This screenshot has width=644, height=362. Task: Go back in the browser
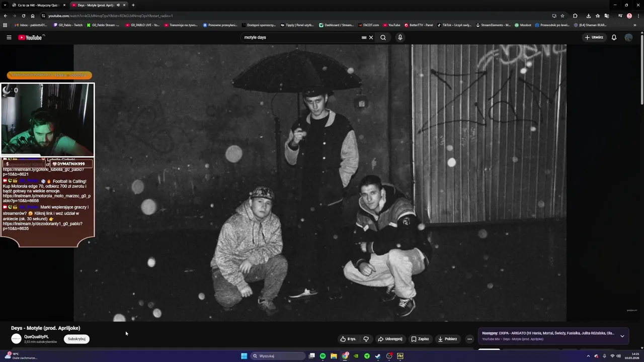(6, 16)
